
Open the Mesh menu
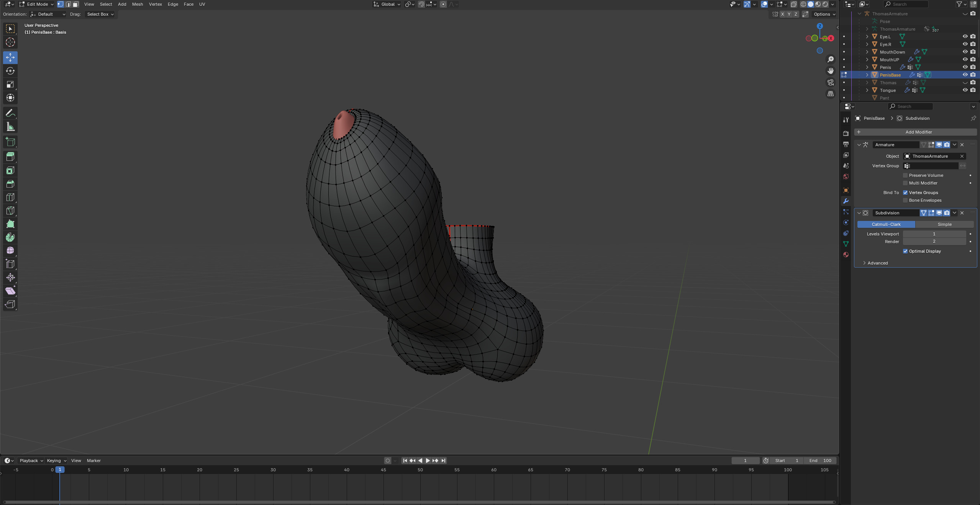pyautogui.click(x=137, y=4)
